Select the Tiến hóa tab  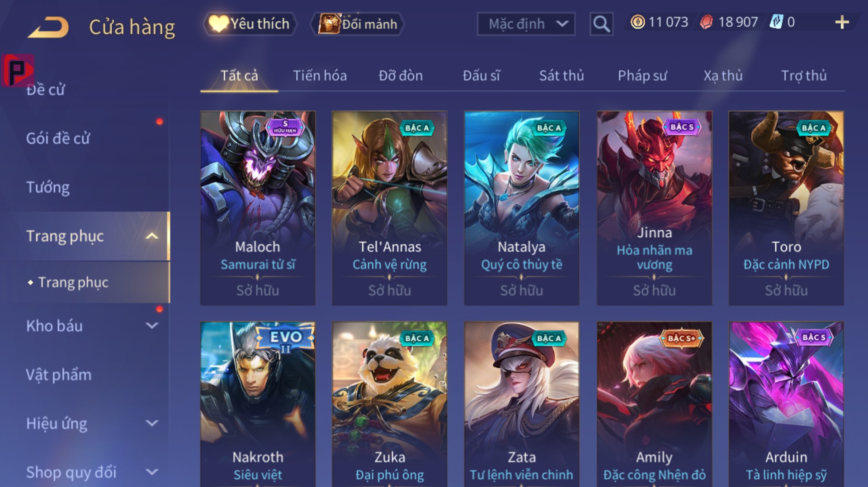pyautogui.click(x=320, y=75)
